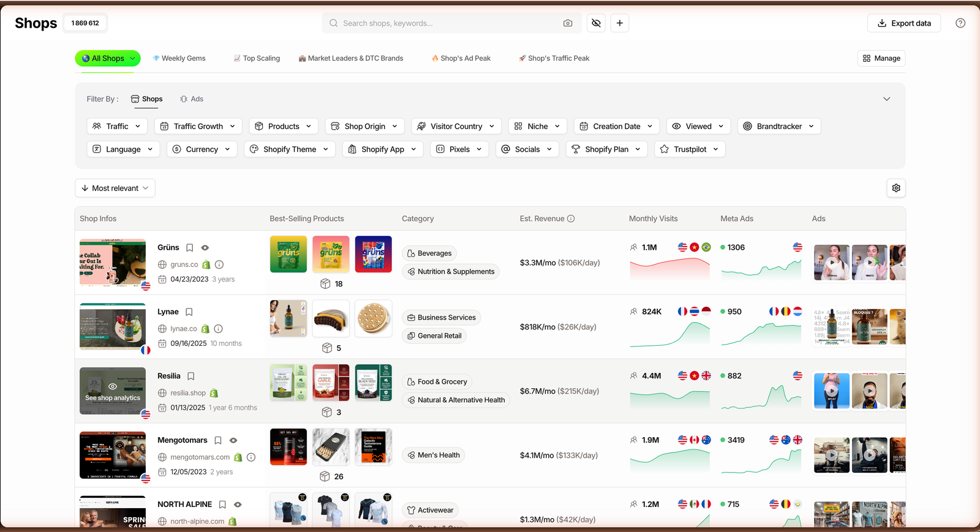This screenshot has width=980, height=532.
Task: Toggle the viewed eye icon for Mengotomars
Action: [x=233, y=441]
